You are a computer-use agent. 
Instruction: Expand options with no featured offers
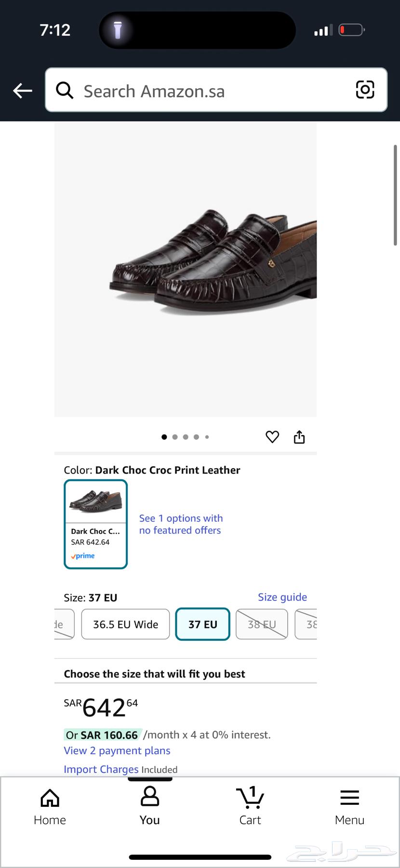click(x=181, y=524)
